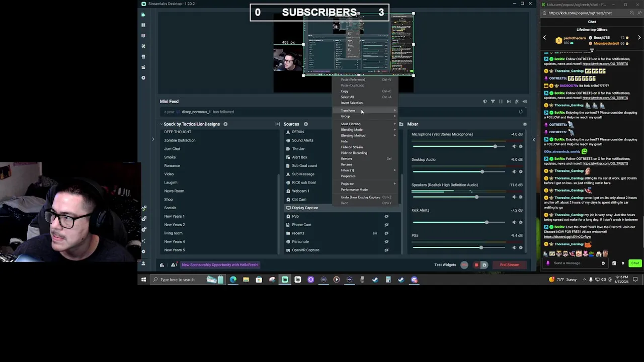The width and height of the screenshot is (644, 362).
Task: Click the add scene plus icon
Action: (x=225, y=124)
